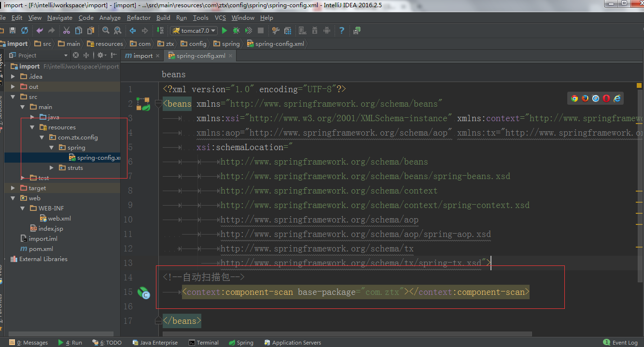The image size is (644, 347).
Task: Select pom.xml in the project tree
Action: pyautogui.click(x=41, y=249)
